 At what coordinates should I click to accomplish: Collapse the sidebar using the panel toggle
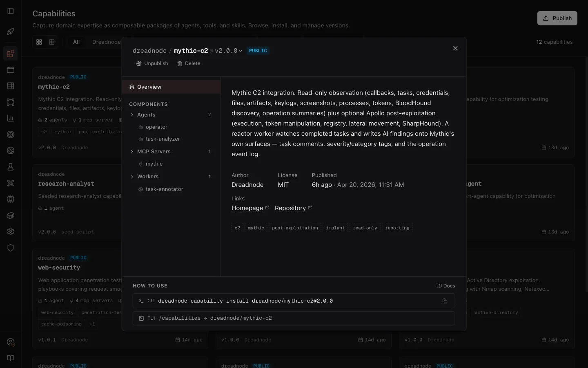coord(11,11)
